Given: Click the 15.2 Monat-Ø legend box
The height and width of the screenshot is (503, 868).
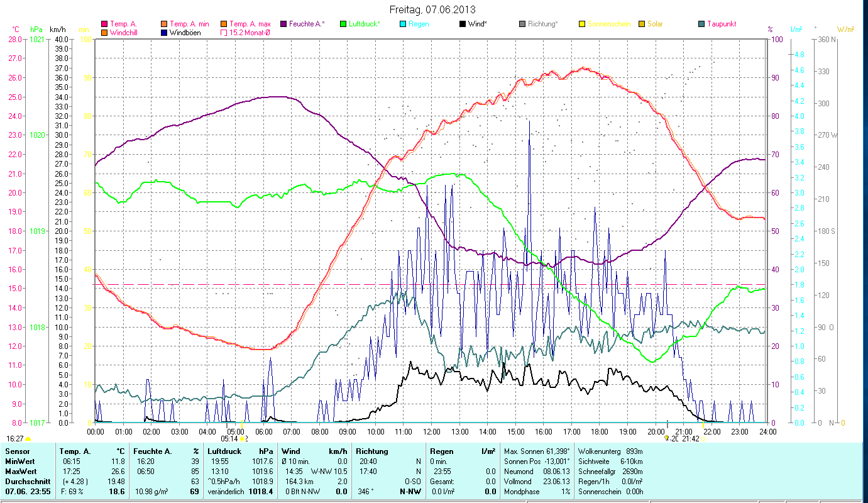Looking at the screenshot, I should (224, 33).
